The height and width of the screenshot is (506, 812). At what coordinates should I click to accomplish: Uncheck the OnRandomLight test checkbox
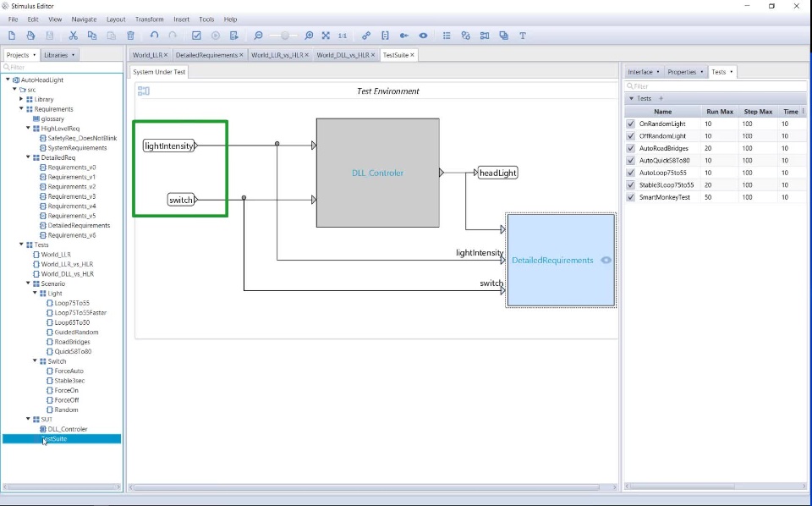point(630,124)
